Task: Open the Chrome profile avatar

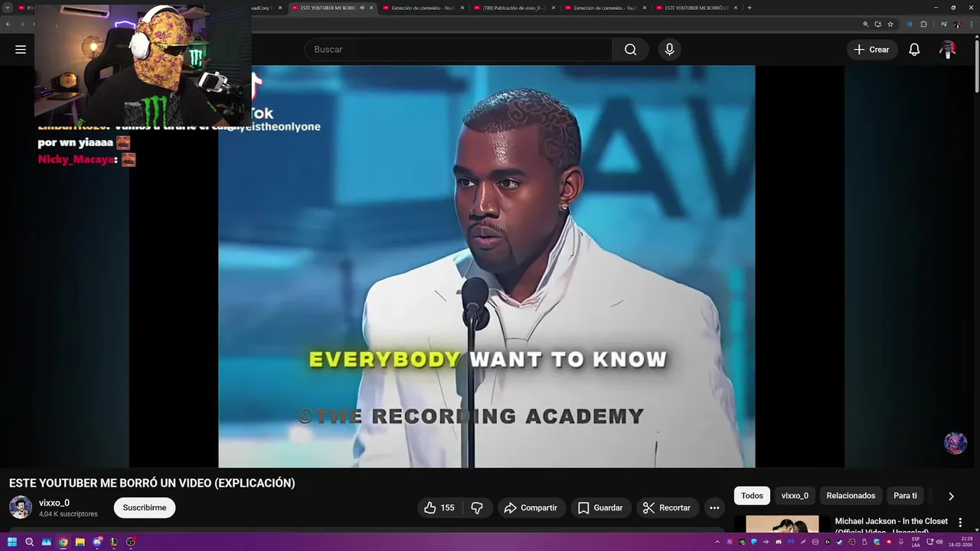Action: tap(957, 24)
